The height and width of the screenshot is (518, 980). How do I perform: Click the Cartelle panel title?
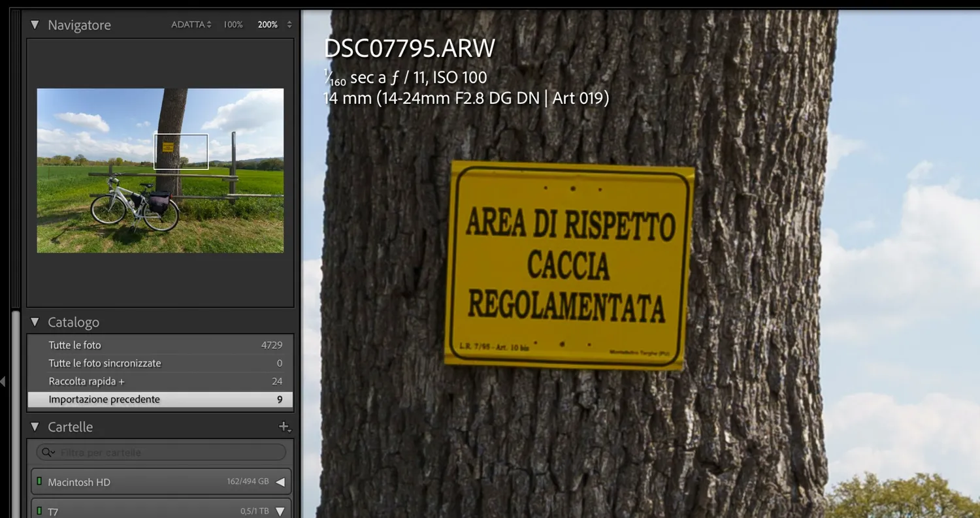click(71, 427)
